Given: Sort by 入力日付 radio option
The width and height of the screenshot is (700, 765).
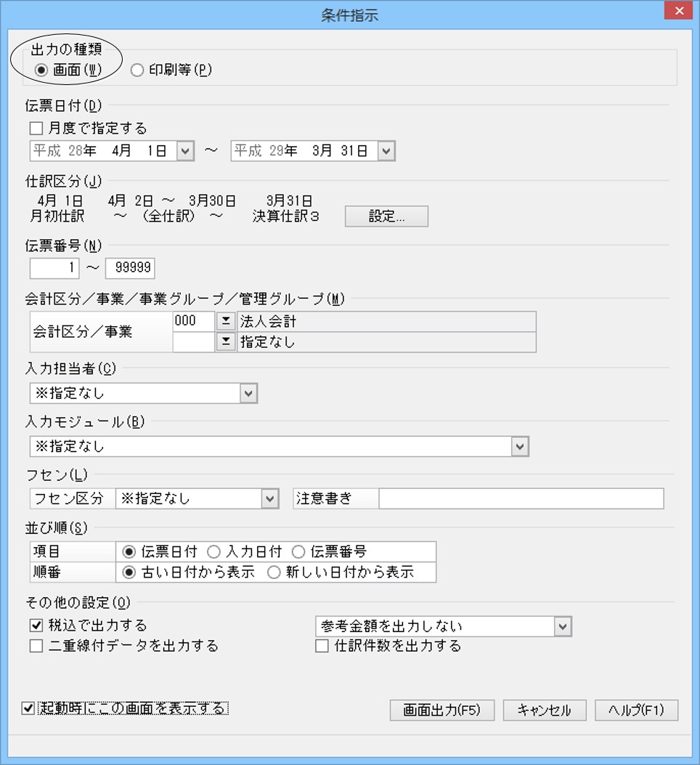Looking at the screenshot, I should pos(214,552).
